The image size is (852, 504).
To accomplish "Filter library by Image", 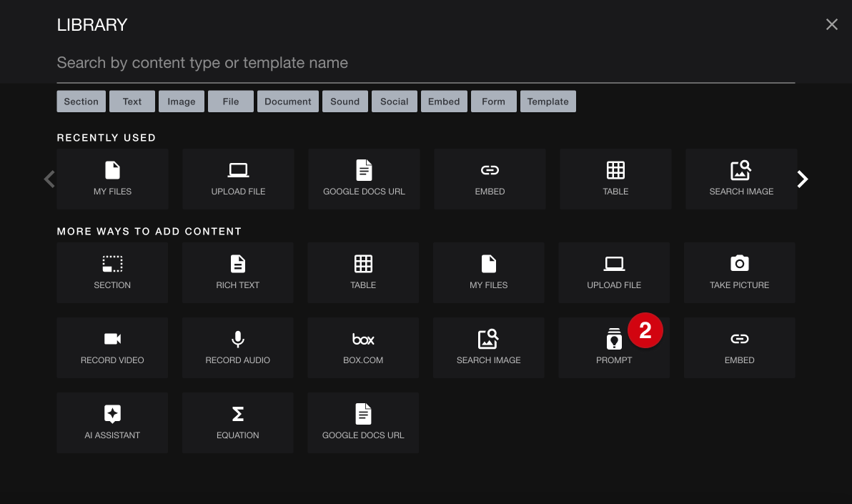I will coord(182,102).
